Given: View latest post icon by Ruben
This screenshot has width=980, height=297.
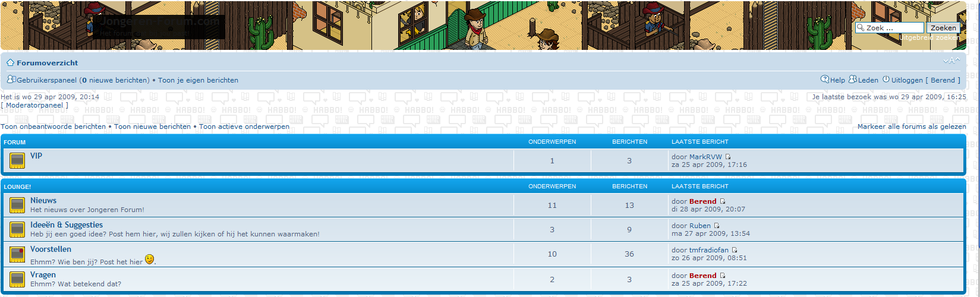Looking at the screenshot, I should [x=717, y=226].
